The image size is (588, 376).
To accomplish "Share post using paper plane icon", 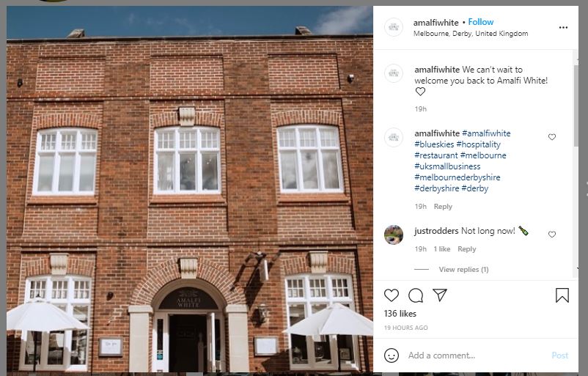I will [439, 295].
